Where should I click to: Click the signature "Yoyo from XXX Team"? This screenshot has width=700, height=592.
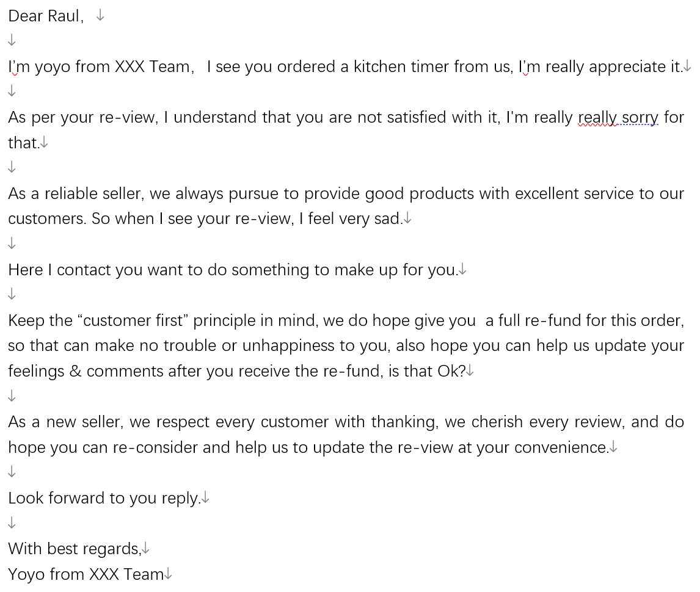(86, 574)
